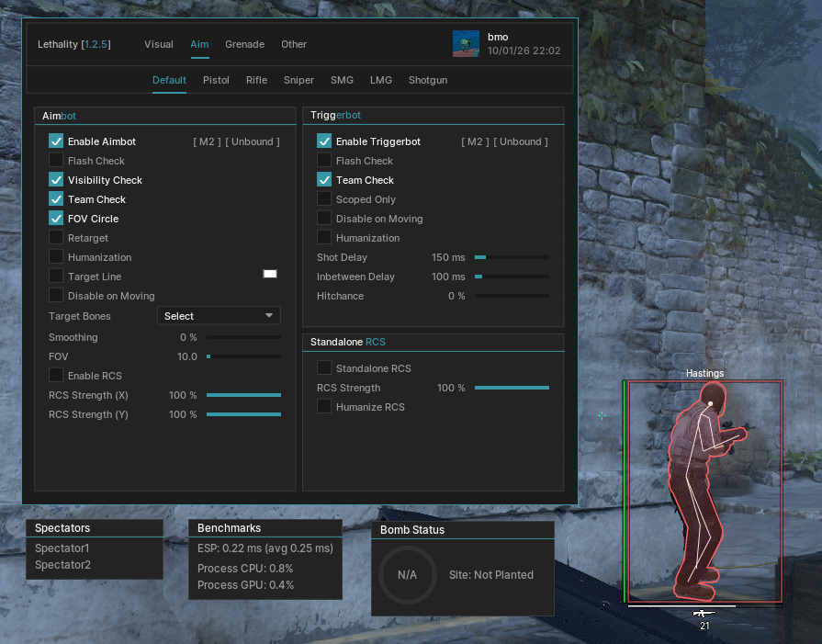Set Aimbot [ M2 ] key bind
822x644 pixels.
207,141
